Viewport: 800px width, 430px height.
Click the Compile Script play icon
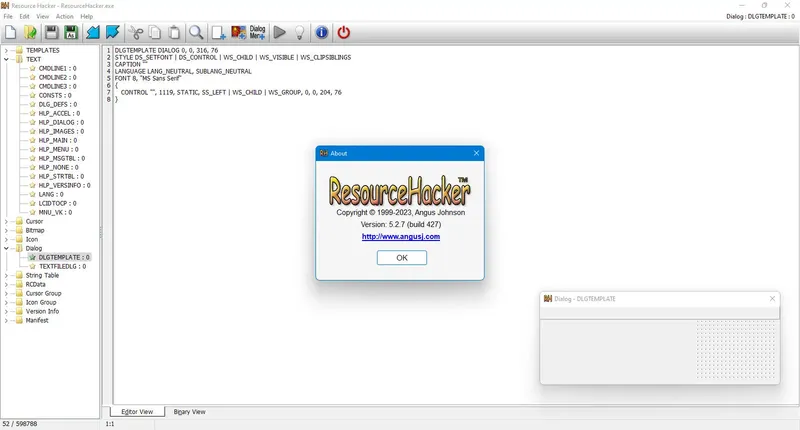point(280,33)
